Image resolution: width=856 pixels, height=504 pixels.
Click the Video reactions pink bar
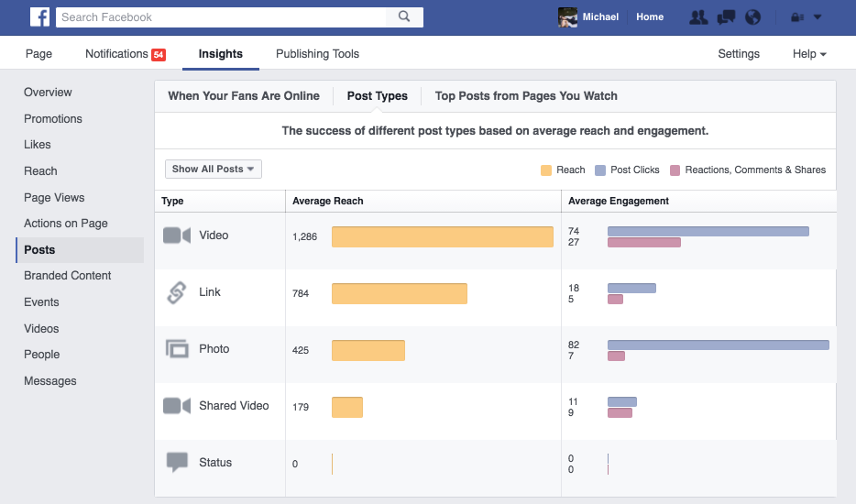[x=644, y=243]
